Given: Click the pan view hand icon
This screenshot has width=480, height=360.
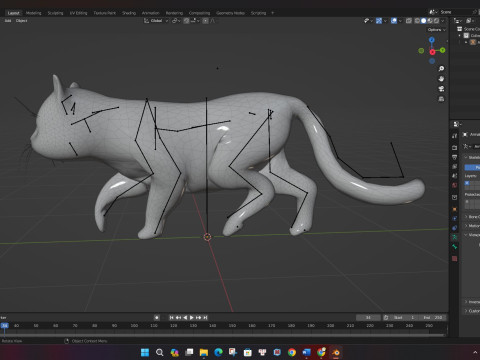Looking at the screenshot, I should [441, 79].
